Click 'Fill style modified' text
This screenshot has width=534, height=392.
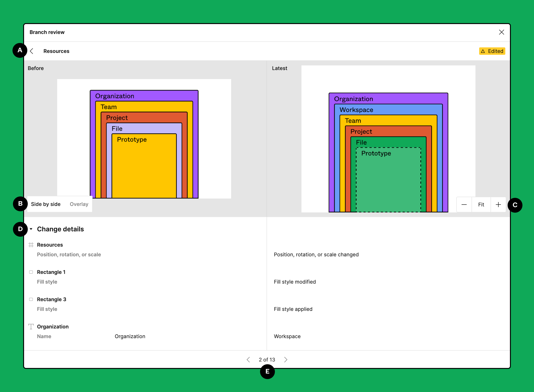pyautogui.click(x=295, y=282)
